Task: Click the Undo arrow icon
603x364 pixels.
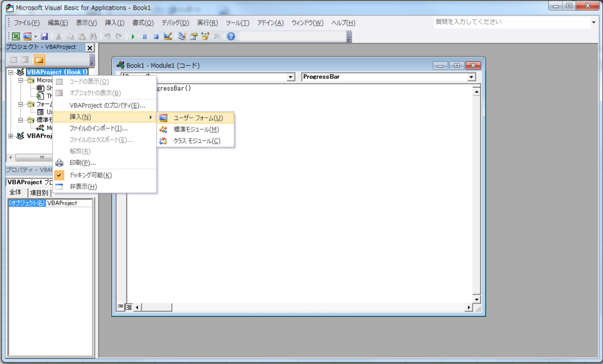Action: pyautogui.click(x=107, y=37)
